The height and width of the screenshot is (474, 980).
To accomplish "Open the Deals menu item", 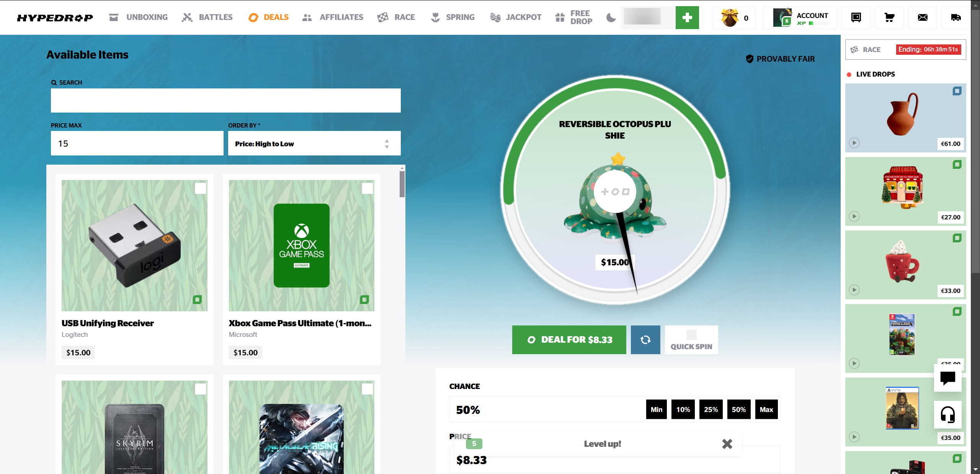I will pyautogui.click(x=268, y=18).
